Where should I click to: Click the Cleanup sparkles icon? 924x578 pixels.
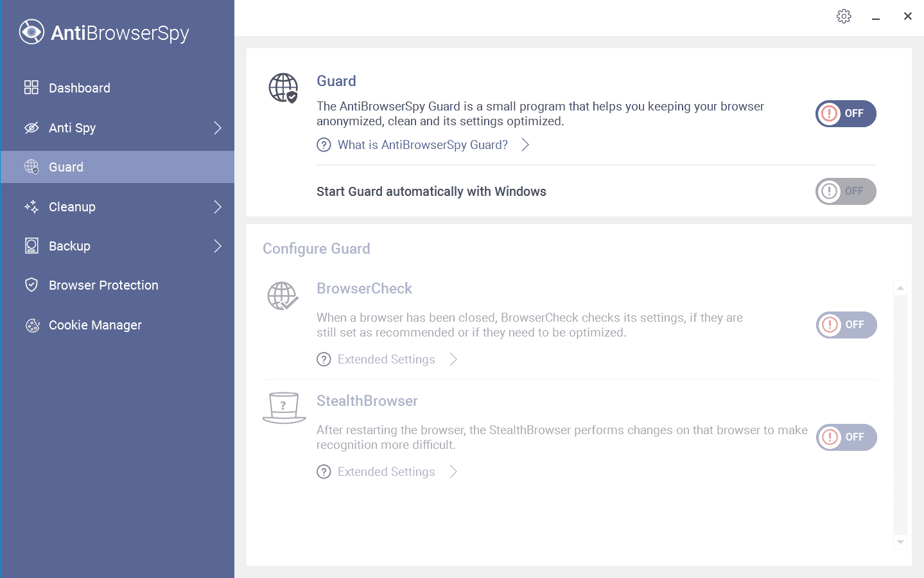31,207
